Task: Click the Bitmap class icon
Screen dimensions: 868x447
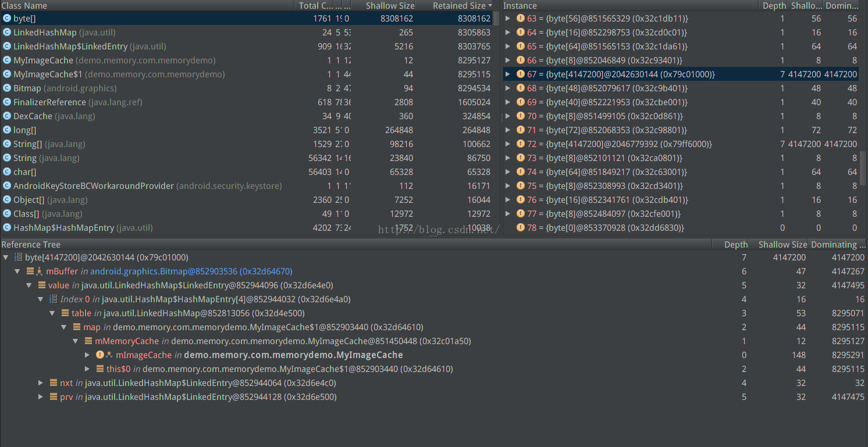Action: coord(7,88)
